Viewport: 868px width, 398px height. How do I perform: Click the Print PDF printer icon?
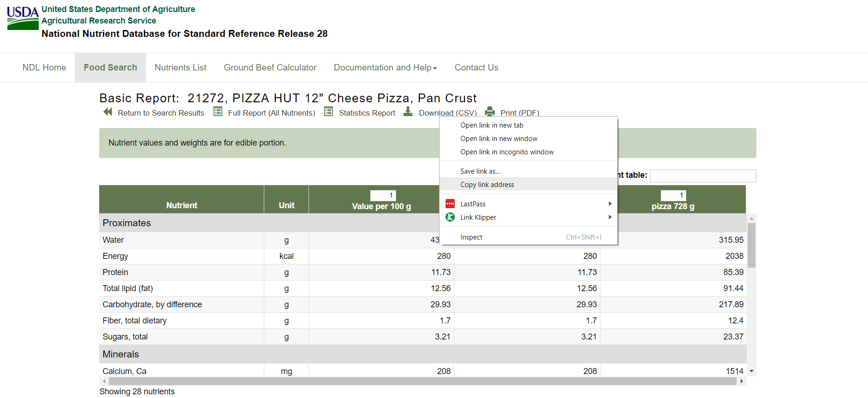tap(490, 111)
